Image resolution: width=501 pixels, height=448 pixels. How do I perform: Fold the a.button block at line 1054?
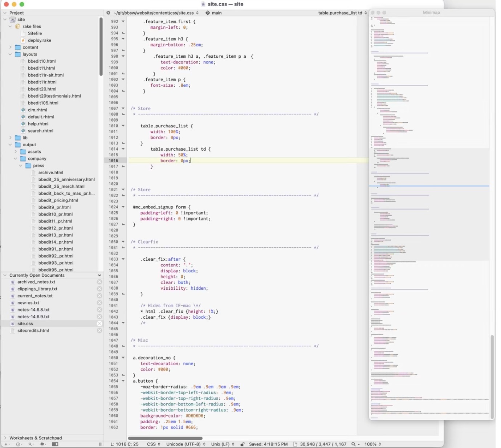point(123,381)
